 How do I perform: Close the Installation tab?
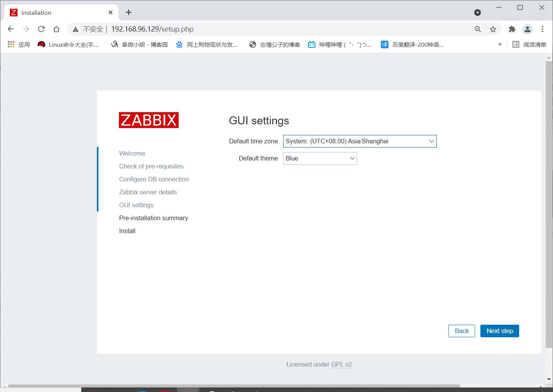[111, 13]
